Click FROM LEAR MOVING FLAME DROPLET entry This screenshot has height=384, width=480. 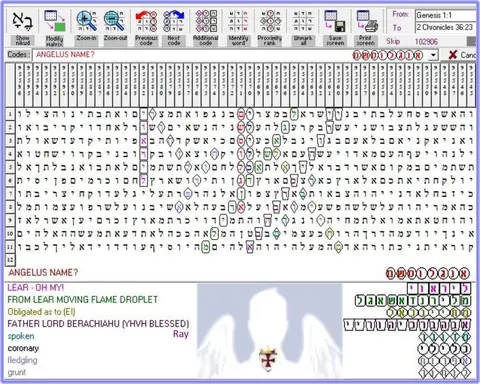(x=82, y=300)
